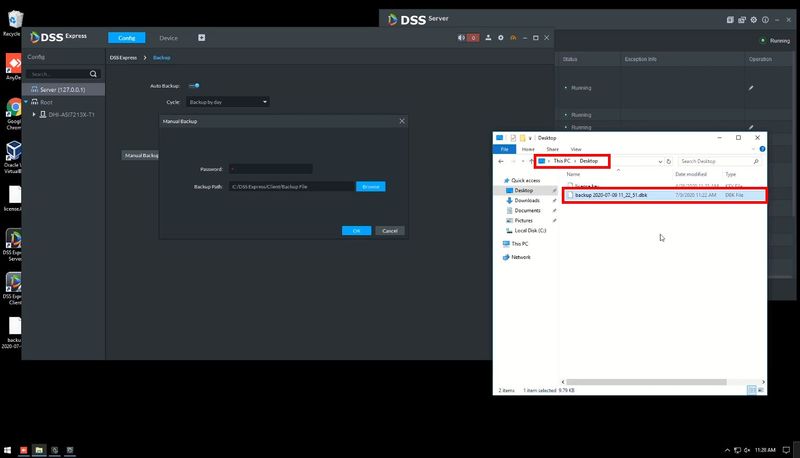Edit the third Running service in DSS Server
The image size is (800, 458).
[x=751, y=127]
